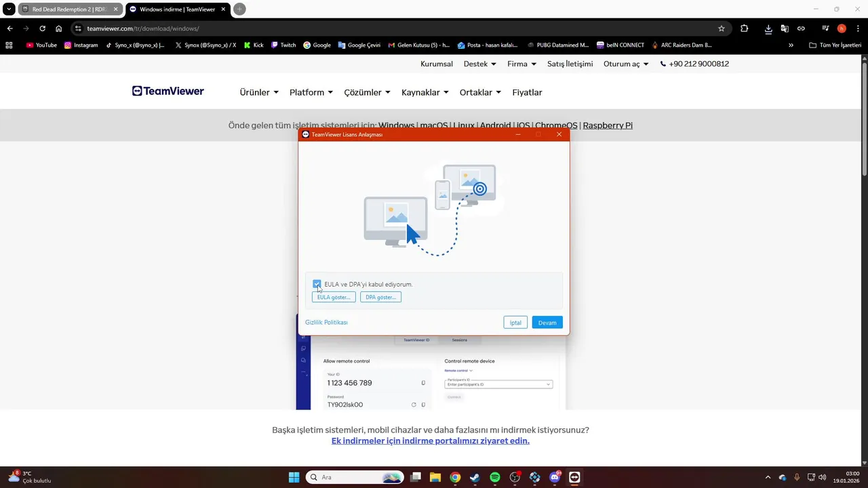Screen dimensions: 868x488
Task: Open the YouTube bookmark
Action: tap(41, 45)
